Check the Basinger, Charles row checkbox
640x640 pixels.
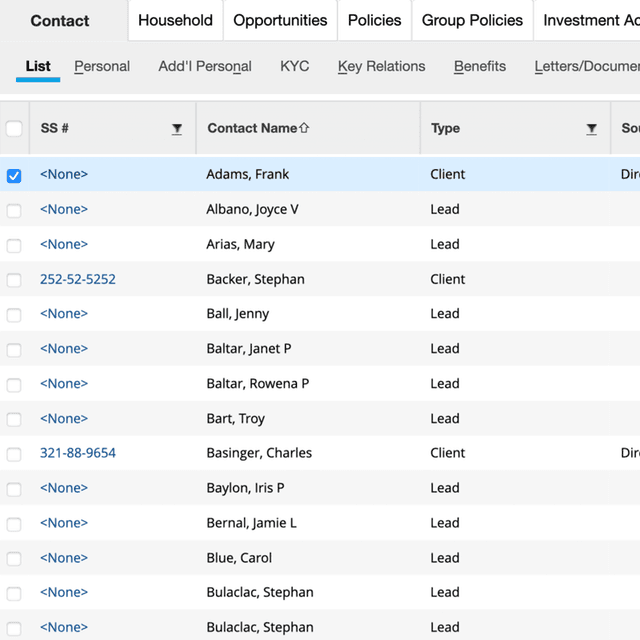tap(14, 454)
